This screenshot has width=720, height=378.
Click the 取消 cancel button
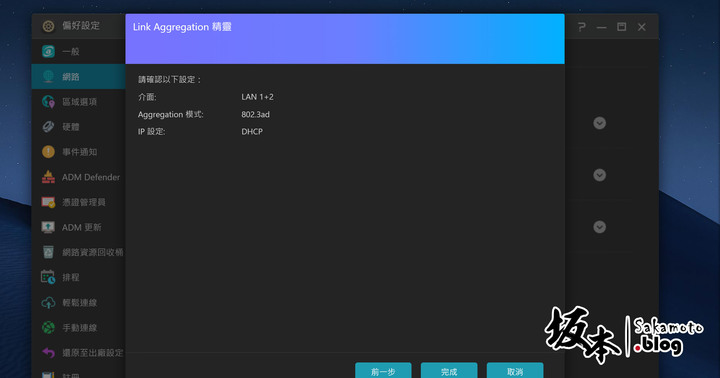coord(515,371)
